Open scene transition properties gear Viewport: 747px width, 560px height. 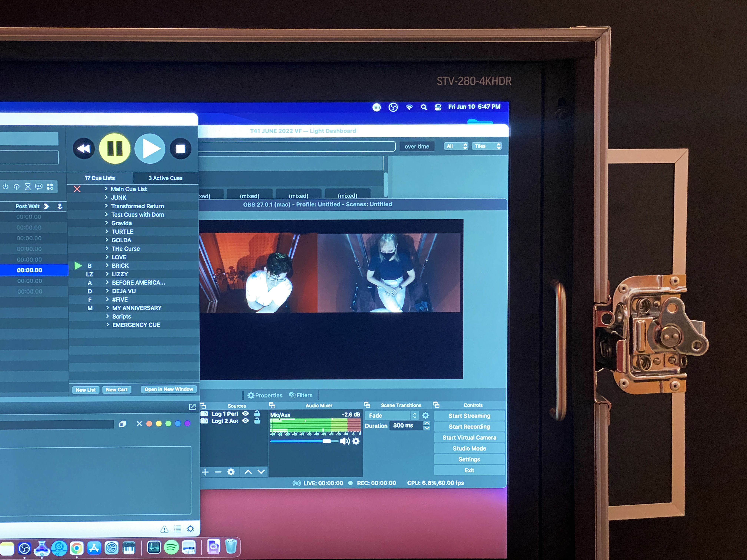(x=426, y=416)
